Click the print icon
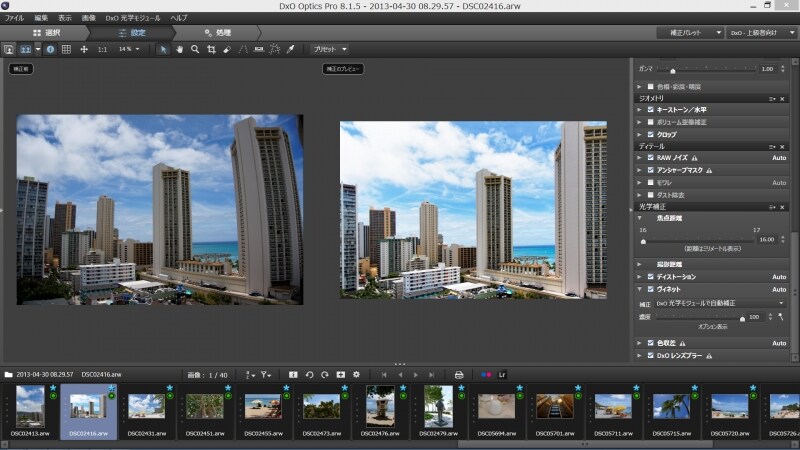This screenshot has height=450, width=800. pos(459,375)
